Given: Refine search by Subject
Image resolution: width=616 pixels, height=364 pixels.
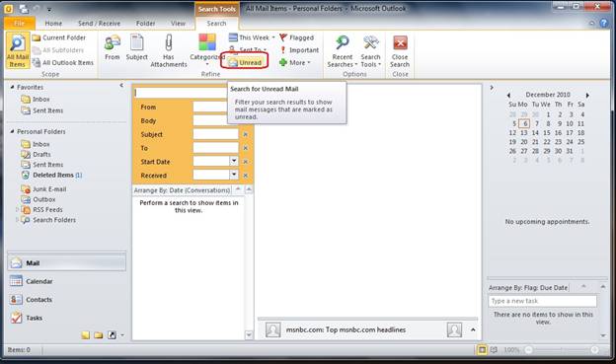Looking at the screenshot, I should [x=136, y=47].
